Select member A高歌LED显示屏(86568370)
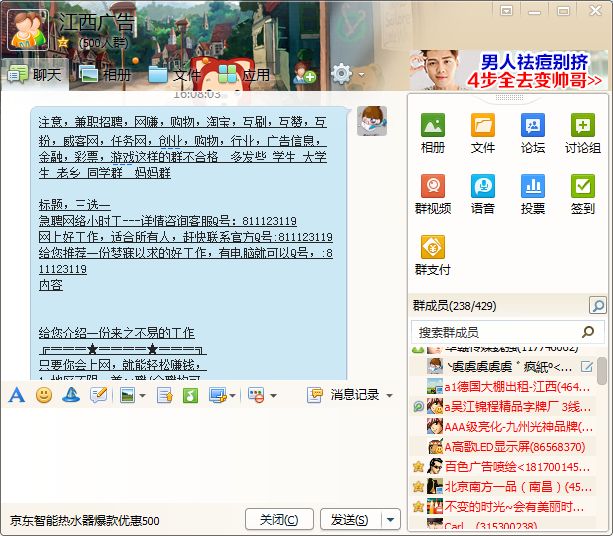Image resolution: width=613 pixels, height=536 pixels. (503, 446)
